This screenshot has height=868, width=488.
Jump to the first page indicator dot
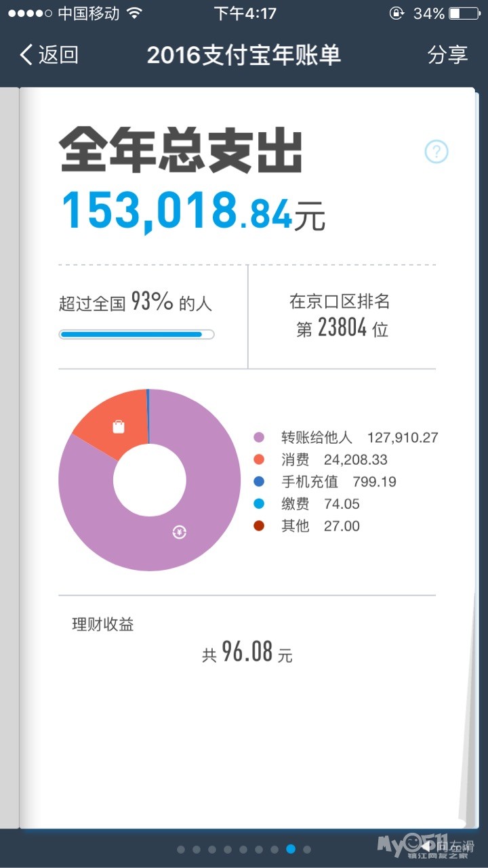tap(181, 849)
